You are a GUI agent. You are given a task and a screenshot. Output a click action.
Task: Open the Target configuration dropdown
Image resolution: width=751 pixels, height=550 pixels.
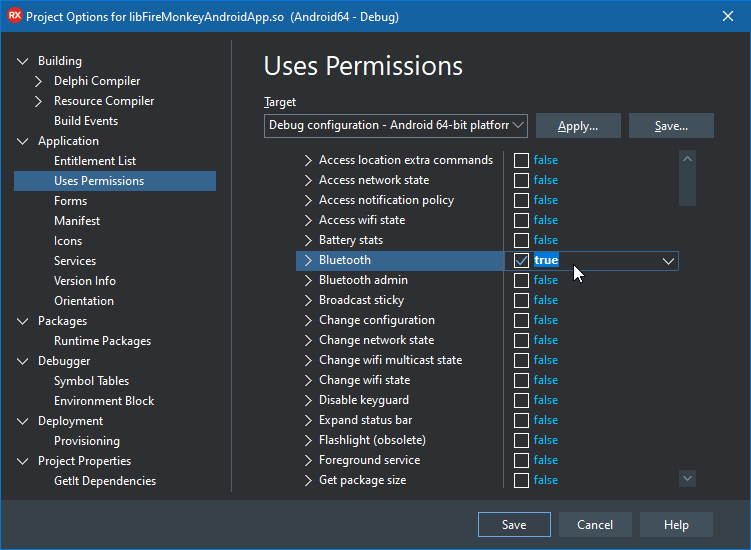click(396, 126)
